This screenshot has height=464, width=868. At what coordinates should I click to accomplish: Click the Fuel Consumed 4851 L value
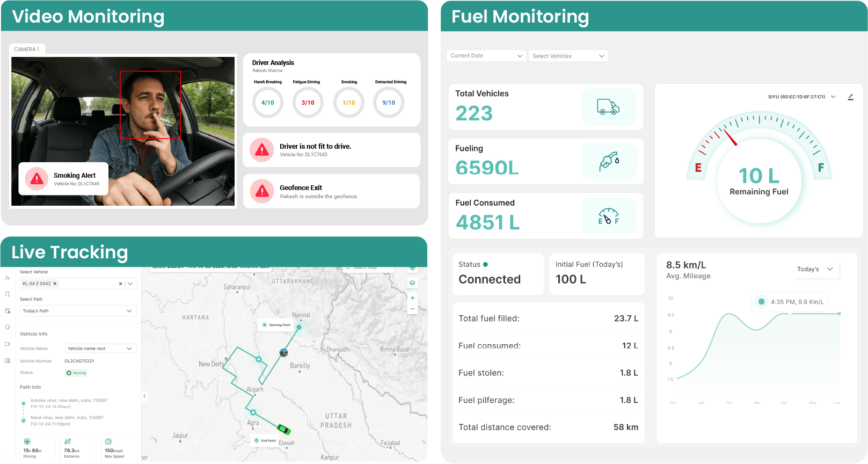point(487,222)
